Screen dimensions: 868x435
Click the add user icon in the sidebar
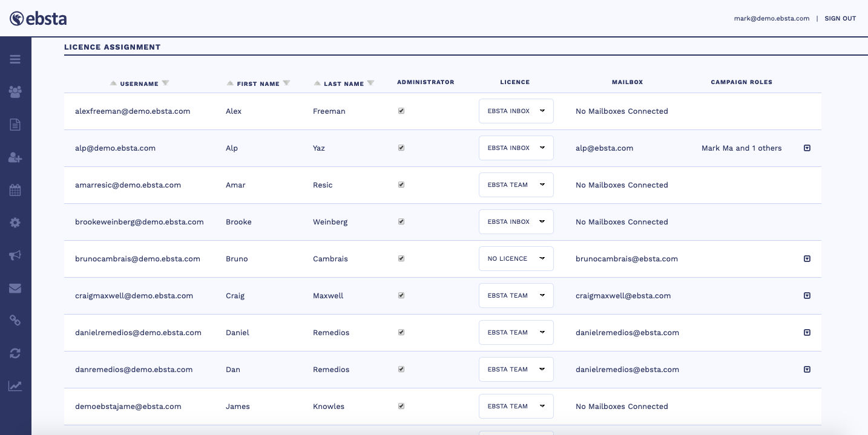pos(15,157)
